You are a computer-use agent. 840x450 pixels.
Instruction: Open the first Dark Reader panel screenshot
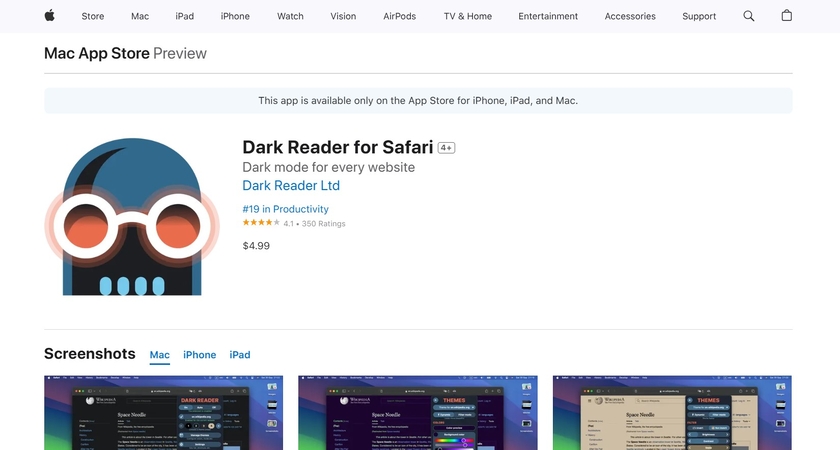(163, 413)
